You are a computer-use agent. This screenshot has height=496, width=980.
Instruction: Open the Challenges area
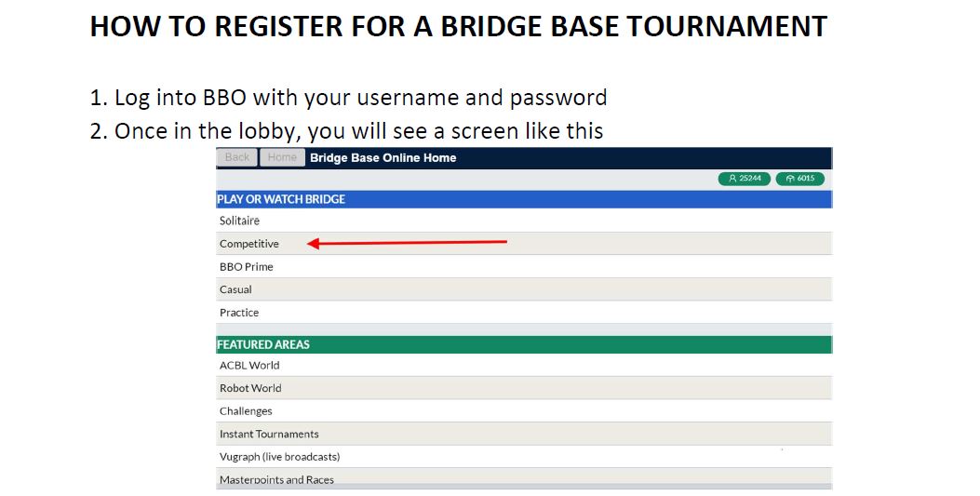click(524, 411)
